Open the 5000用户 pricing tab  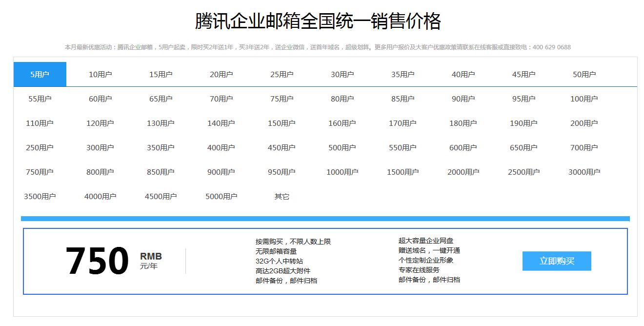221,196
